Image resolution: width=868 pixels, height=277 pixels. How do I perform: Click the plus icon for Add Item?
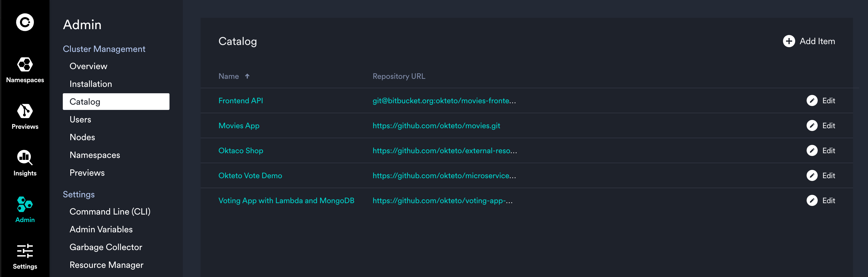[x=789, y=41]
